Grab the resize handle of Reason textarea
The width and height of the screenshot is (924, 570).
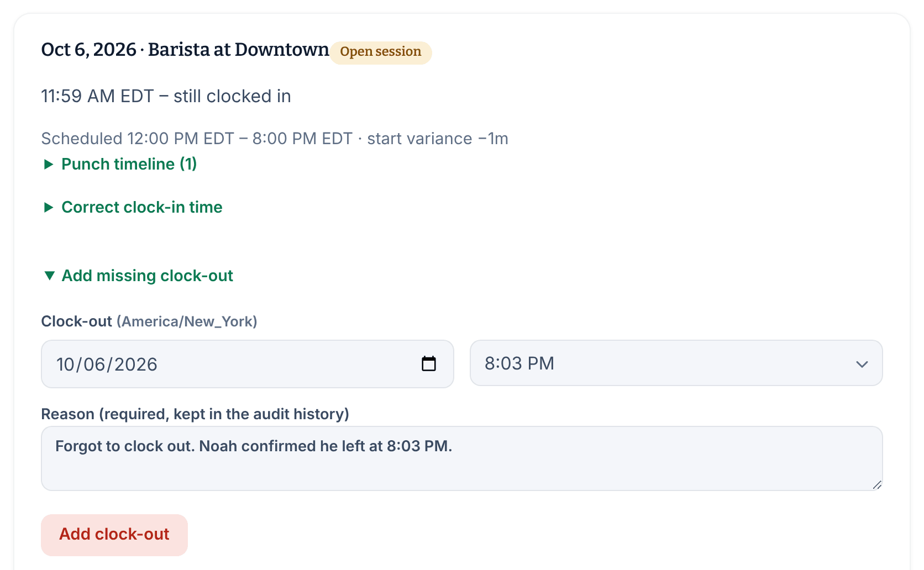pyautogui.click(x=876, y=485)
